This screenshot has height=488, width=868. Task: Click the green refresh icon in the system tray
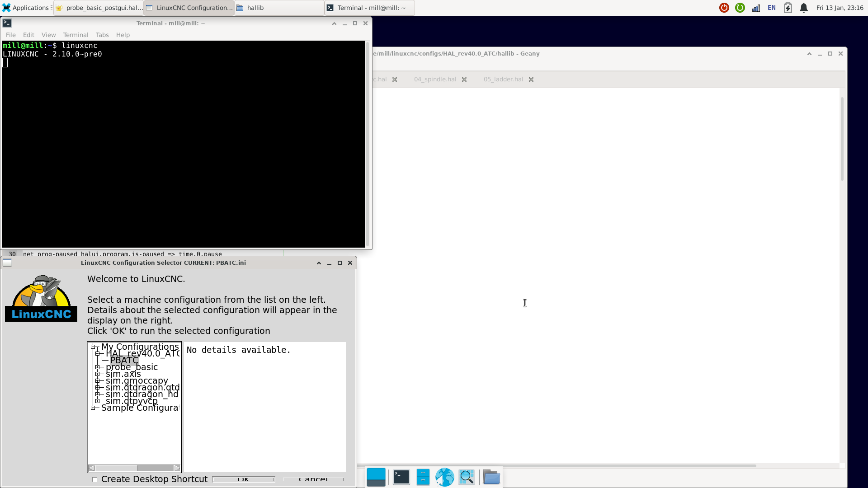click(740, 8)
